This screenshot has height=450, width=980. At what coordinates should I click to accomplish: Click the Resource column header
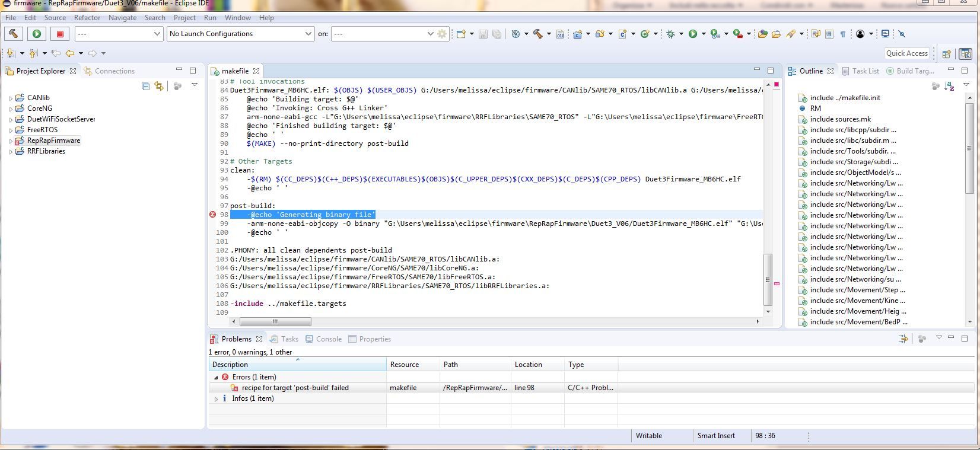click(413, 365)
